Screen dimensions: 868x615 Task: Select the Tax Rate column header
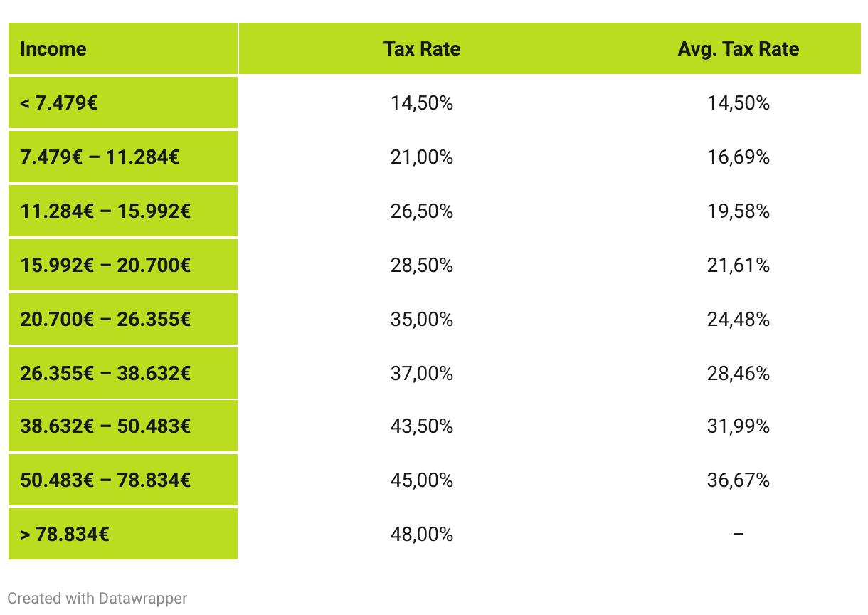click(x=422, y=49)
